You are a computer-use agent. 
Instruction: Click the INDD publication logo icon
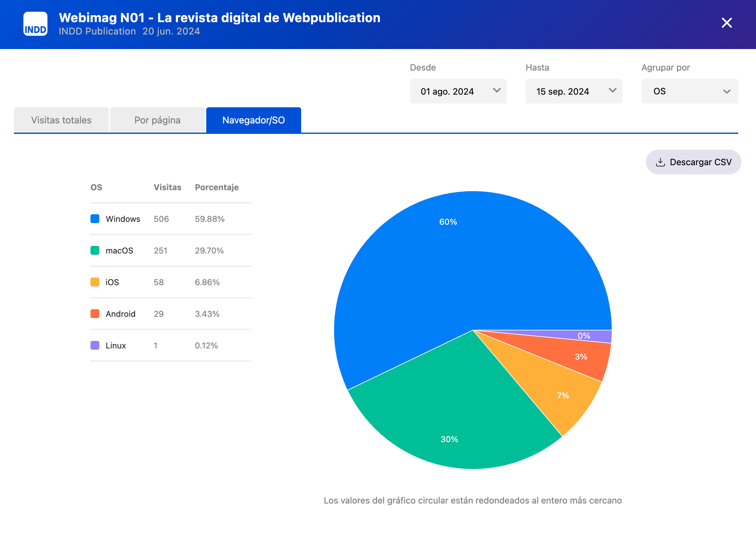tap(35, 24)
